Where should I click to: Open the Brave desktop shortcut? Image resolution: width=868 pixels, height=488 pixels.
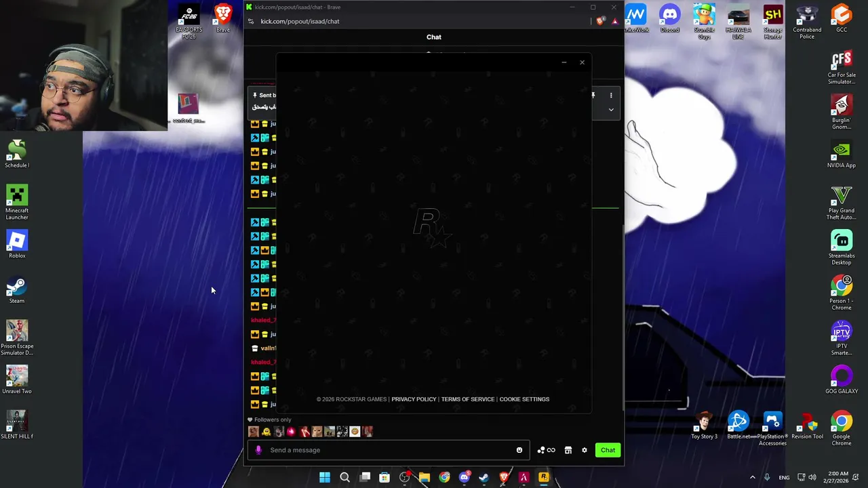point(222,18)
